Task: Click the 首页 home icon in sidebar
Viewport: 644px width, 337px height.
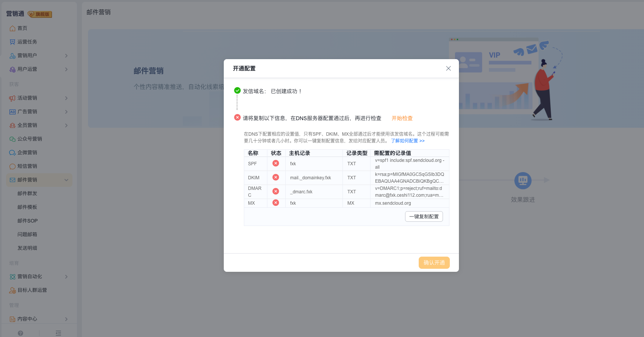Action: (x=13, y=28)
